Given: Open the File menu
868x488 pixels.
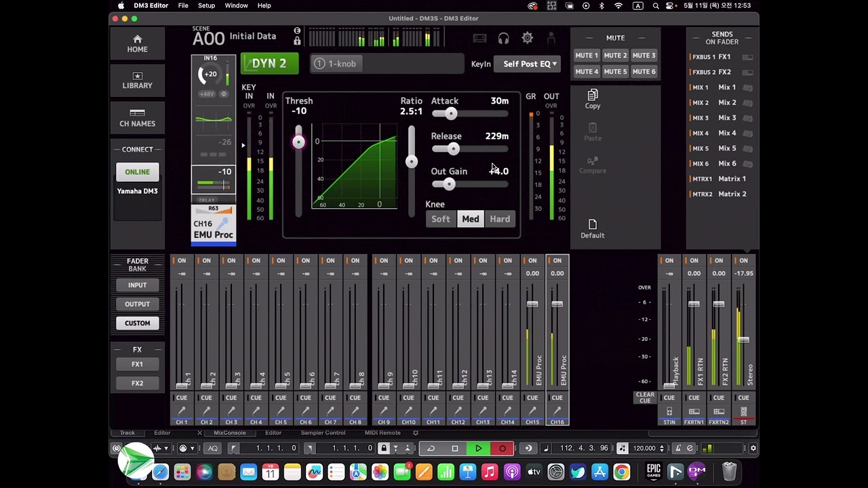Looking at the screenshot, I should 183,5.
